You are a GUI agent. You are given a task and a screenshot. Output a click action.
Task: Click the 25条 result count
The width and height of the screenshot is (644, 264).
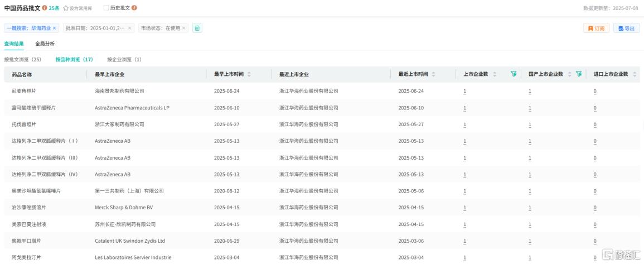(54, 8)
